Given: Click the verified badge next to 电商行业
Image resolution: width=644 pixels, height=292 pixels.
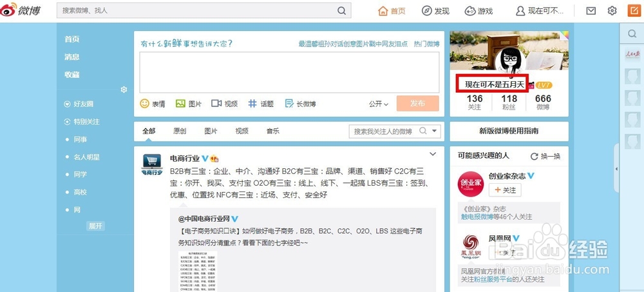Looking at the screenshot, I should [205, 159].
